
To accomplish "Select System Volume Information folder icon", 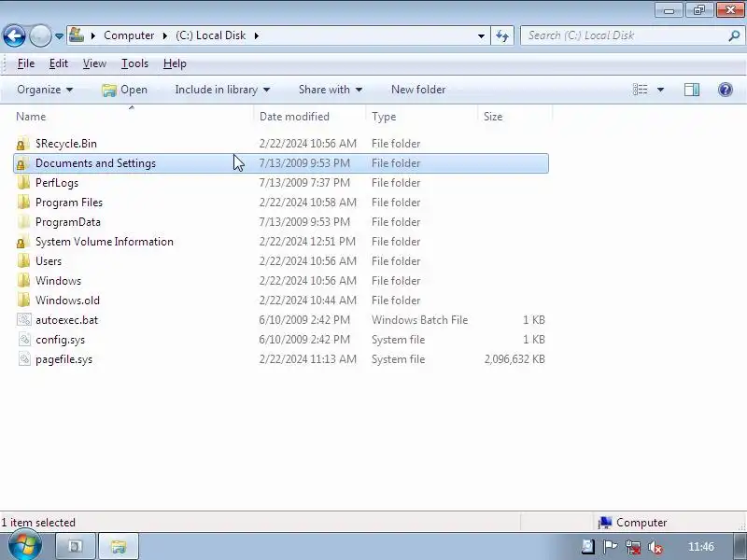I will click(22, 242).
